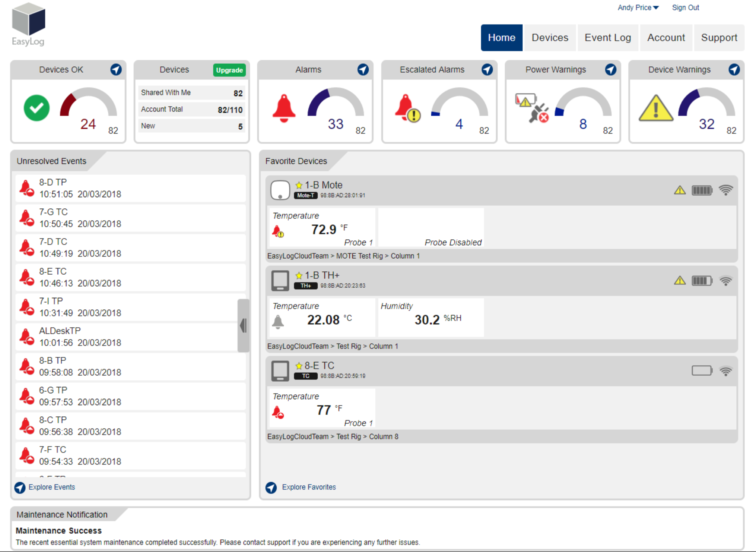Click the Humidity 30.2 %RH reading box

431,318
